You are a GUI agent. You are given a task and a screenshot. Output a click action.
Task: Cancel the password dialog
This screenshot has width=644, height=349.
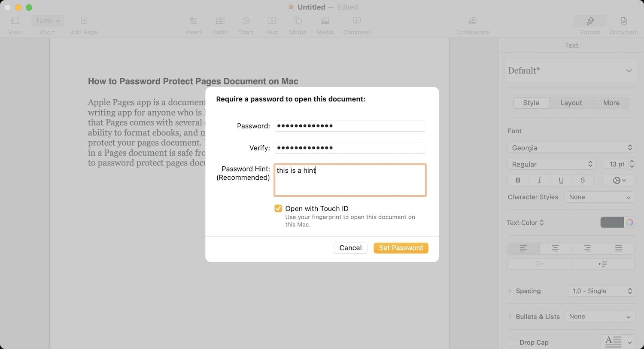click(350, 248)
